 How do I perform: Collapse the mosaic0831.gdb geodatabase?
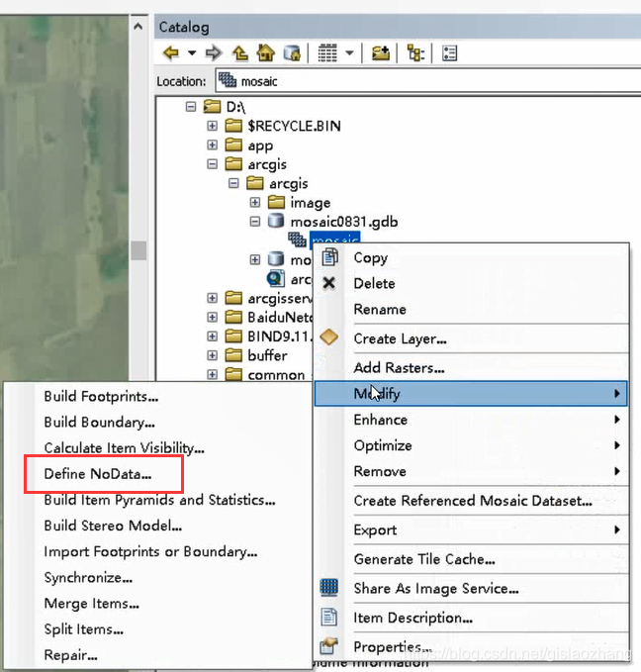coord(255,222)
